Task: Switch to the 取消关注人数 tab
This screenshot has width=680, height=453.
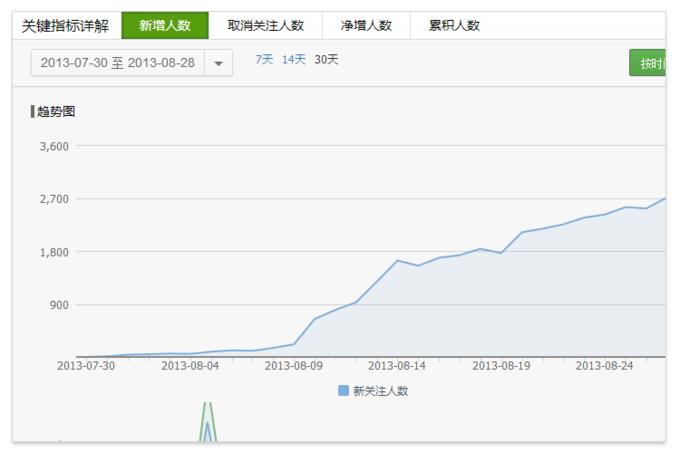Action: click(x=266, y=26)
